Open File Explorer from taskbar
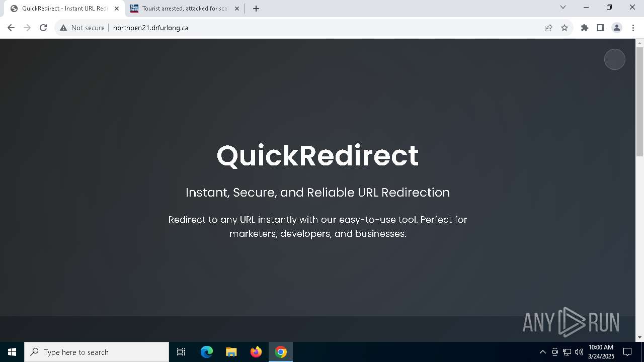This screenshot has width=644, height=362. coord(231,352)
